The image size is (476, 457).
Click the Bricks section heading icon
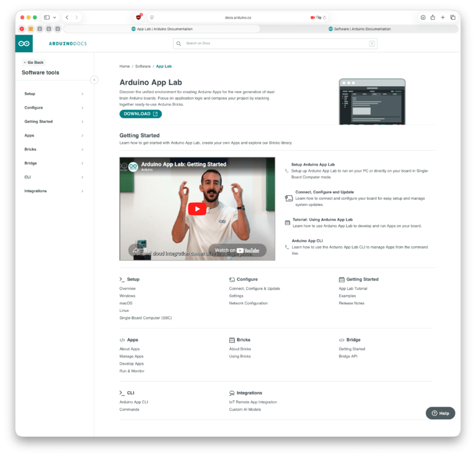232,340
